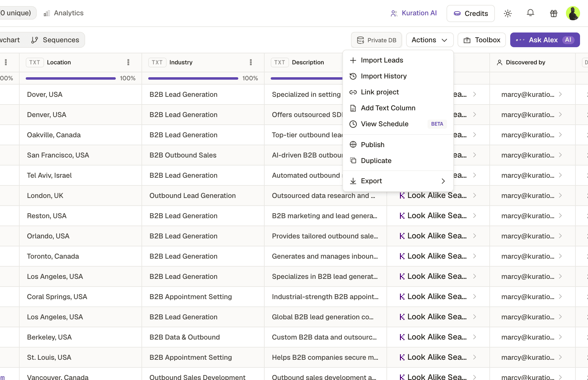Click the Tel Aviv, Israel cell
This screenshot has height=380, width=588.
[x=81, y=176]
